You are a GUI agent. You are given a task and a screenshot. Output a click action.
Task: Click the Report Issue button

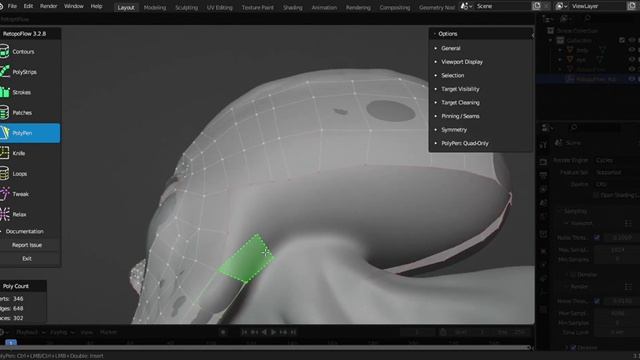pos(27,245)
